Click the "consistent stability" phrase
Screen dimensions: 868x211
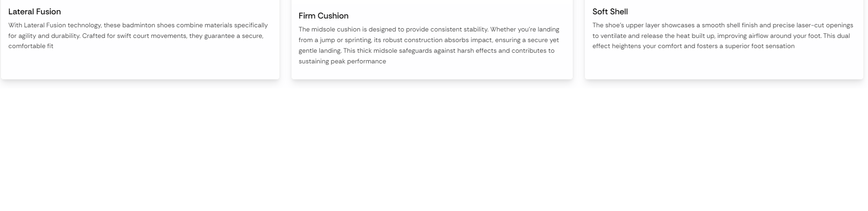pos(459,30)
